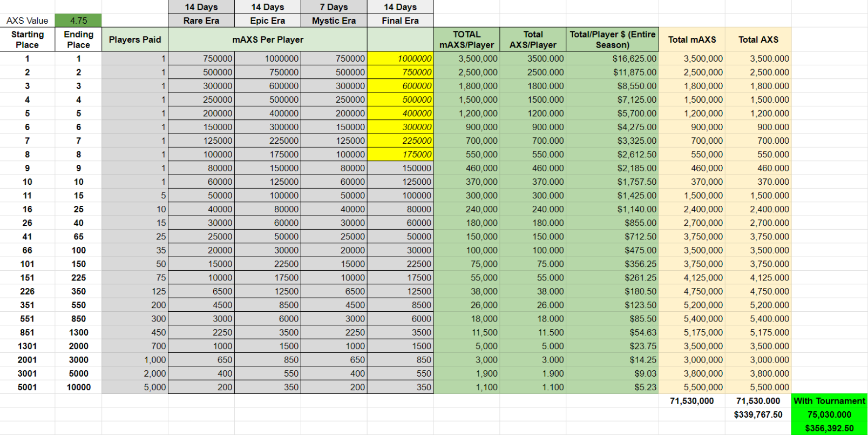The height and width of the screenshot is (435, 868).
Task: Select the 'TOTAL mAXS/Player' header
Action: (467, 39)
